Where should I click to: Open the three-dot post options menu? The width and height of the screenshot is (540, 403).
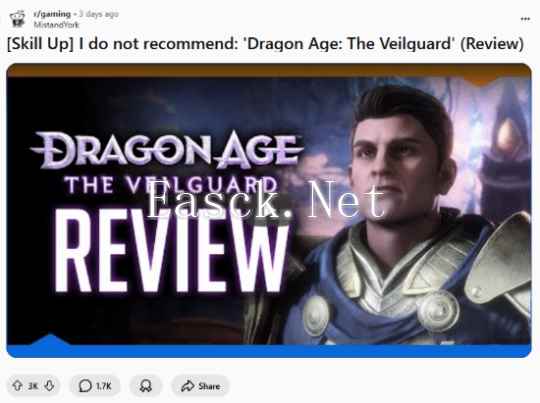click(x=525, y=19)
